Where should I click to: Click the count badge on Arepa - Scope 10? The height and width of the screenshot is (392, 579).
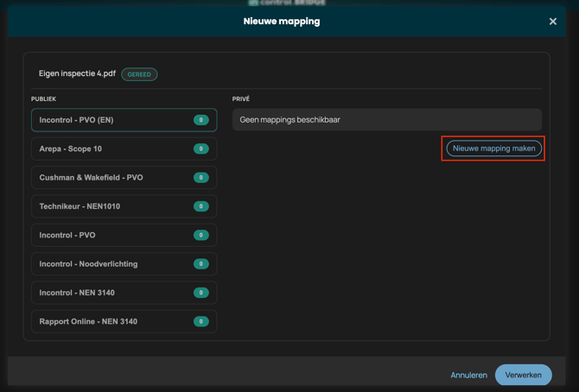pyautogui.click(x=201, y=149)
